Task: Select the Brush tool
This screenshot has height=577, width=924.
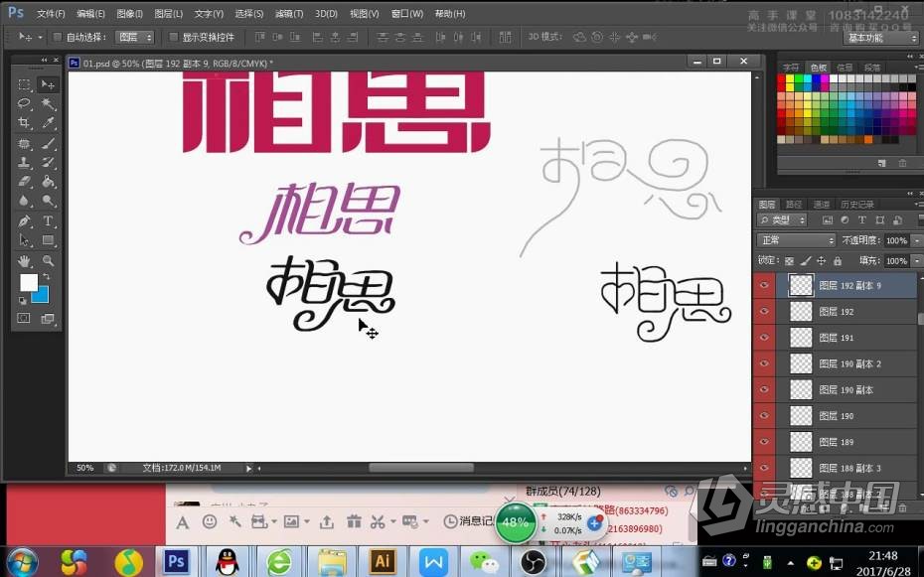Action: (x=48, y=143)
